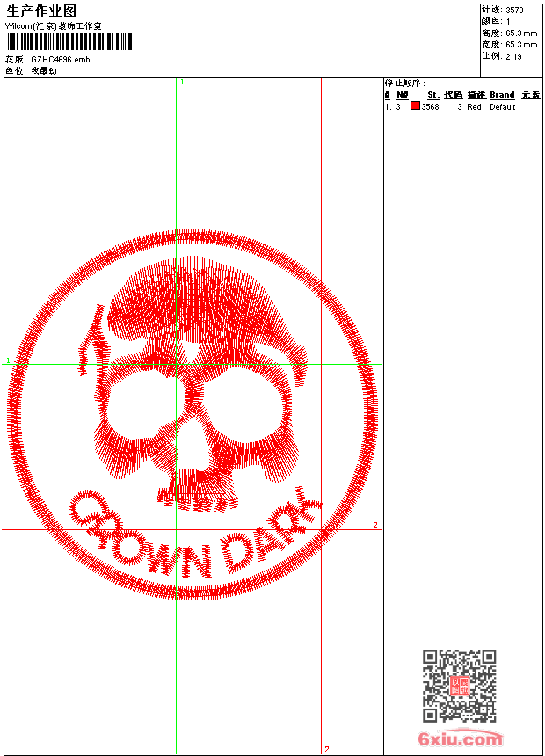Select stop sequence row 1
Image resolution: width=545 pixels, height=756 pixels.
click(461, 106)
